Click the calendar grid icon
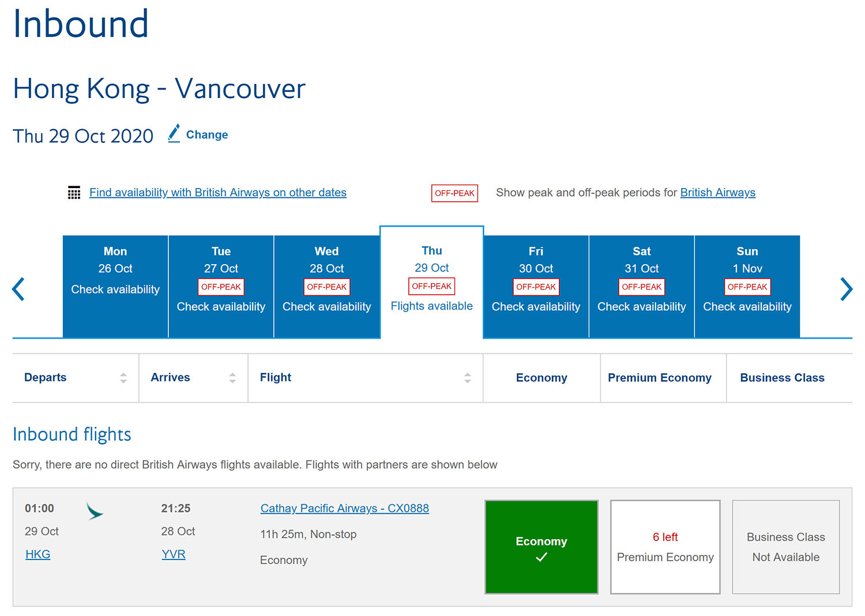The height and width of the screenshot is (616, 865). point(74,193)
